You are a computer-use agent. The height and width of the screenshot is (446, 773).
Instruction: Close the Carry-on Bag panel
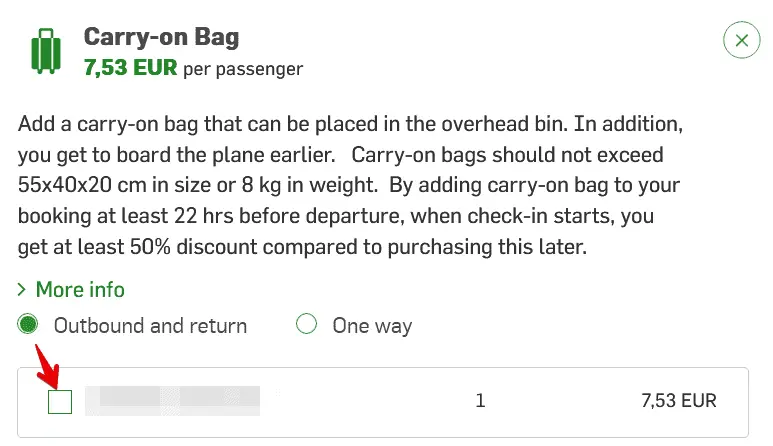pos(741,41)
